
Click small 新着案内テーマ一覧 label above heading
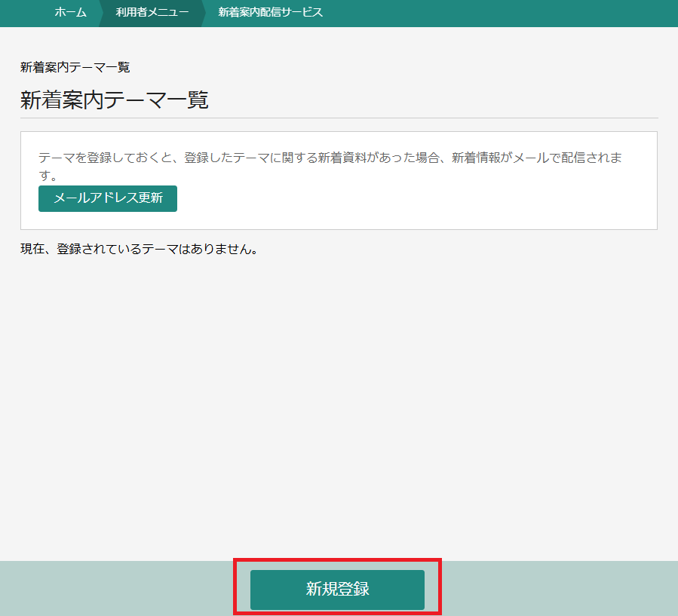[x=75, y=67]
